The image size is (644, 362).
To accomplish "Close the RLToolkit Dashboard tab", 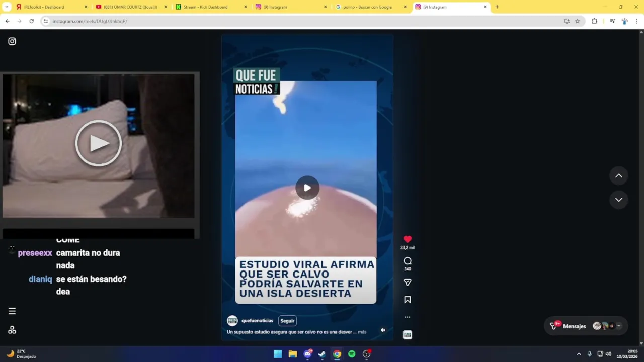I will point(86,7).
